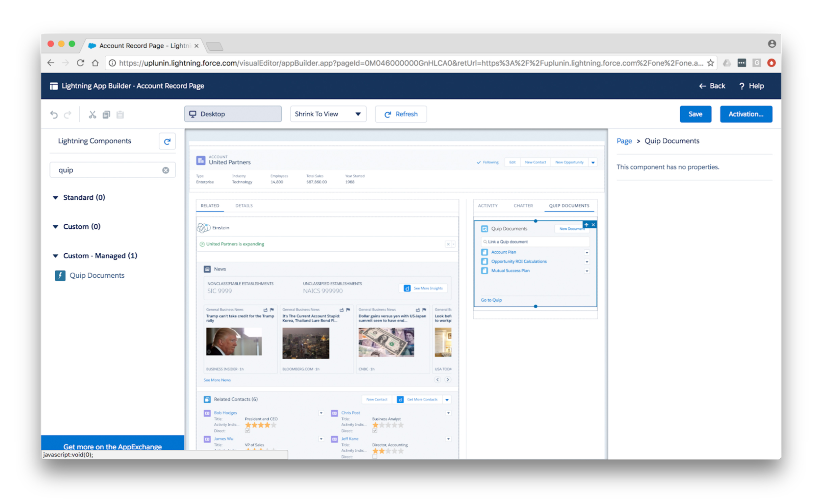Click the site info icon in address bar

112,63
